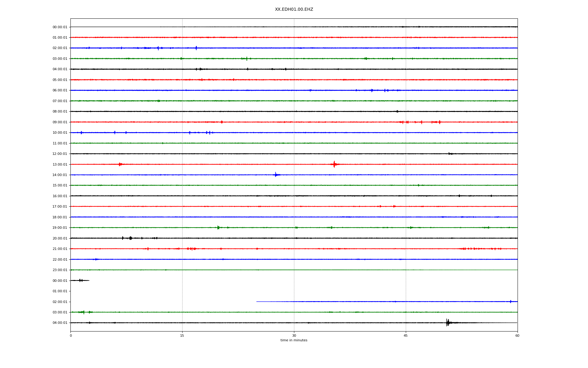
Task: Click the 21:00:01 row label
Action: 60,249
